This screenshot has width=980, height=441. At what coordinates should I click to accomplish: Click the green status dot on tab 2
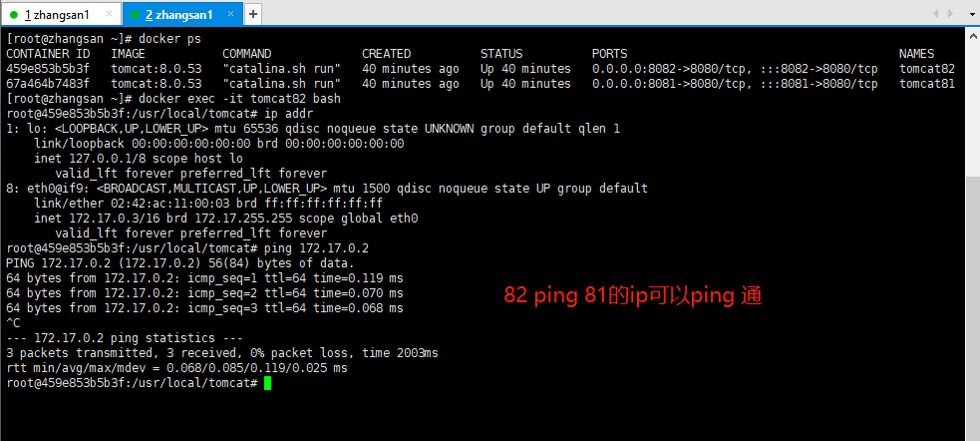tap(136, 14)
